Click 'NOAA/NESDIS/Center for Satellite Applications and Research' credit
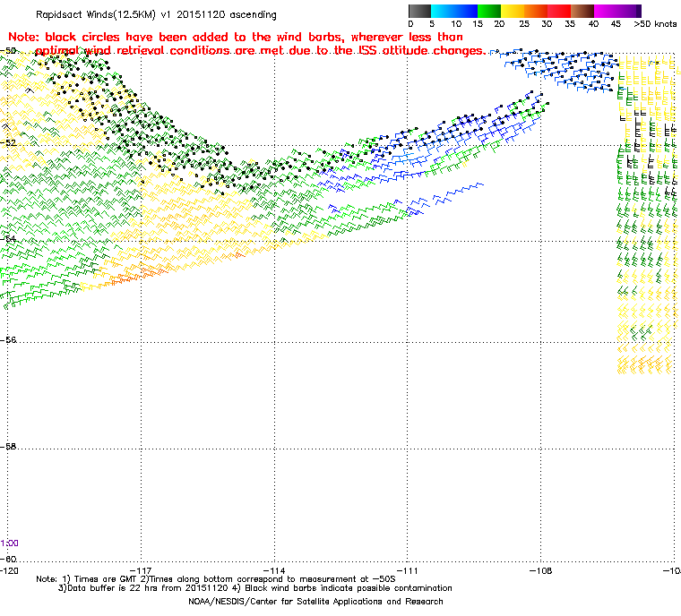681x616 pixels. [x=315, y=602]
